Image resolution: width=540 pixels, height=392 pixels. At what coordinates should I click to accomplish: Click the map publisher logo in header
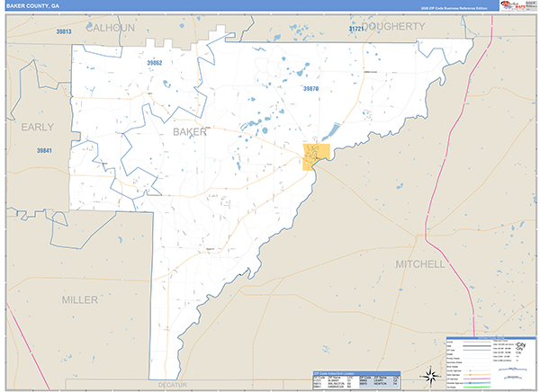pos(513,5)
